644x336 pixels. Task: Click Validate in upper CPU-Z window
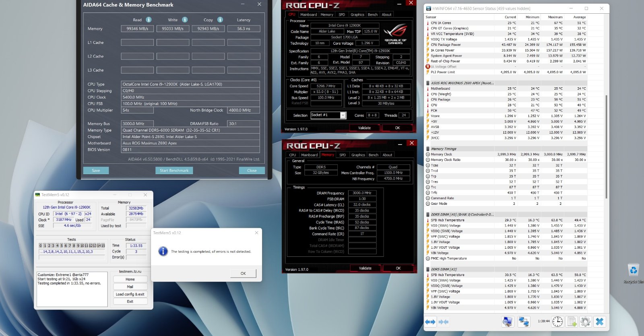(365, 128)
